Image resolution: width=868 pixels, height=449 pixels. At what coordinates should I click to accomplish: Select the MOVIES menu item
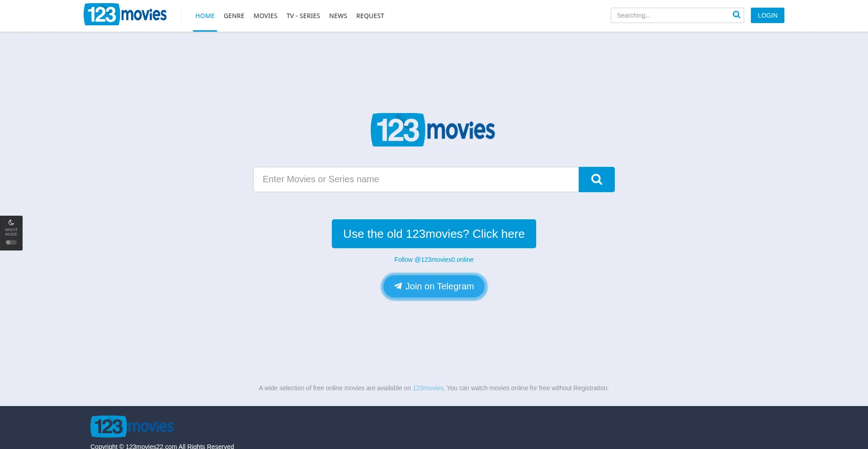[265, 15]
